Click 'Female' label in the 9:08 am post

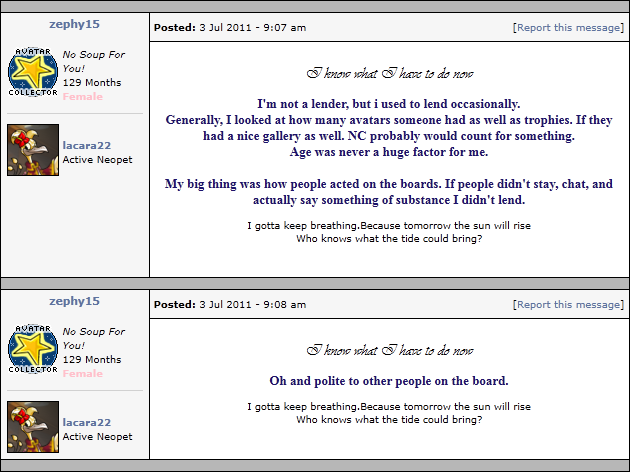(x=83, y=374)
